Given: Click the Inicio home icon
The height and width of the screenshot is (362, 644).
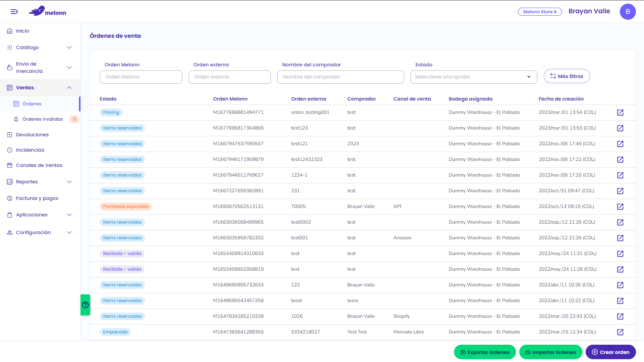Looking at the screenshot, I should click(x=10, y=31).
